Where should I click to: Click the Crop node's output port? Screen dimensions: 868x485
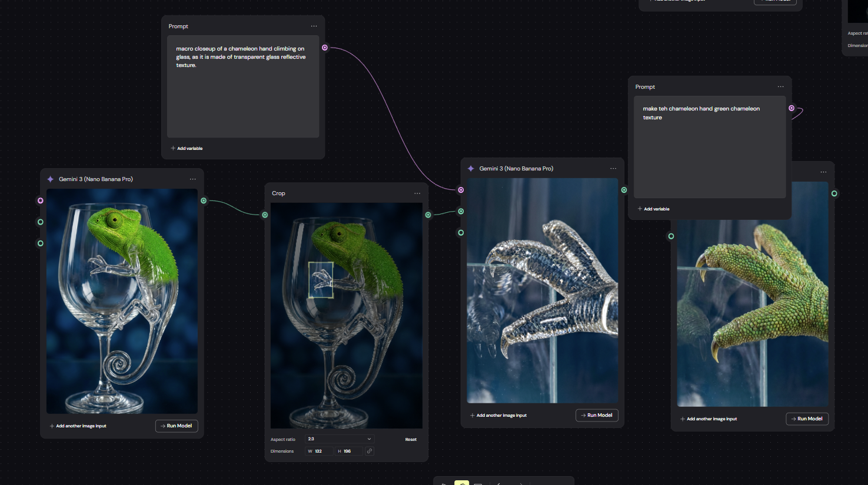428,215
